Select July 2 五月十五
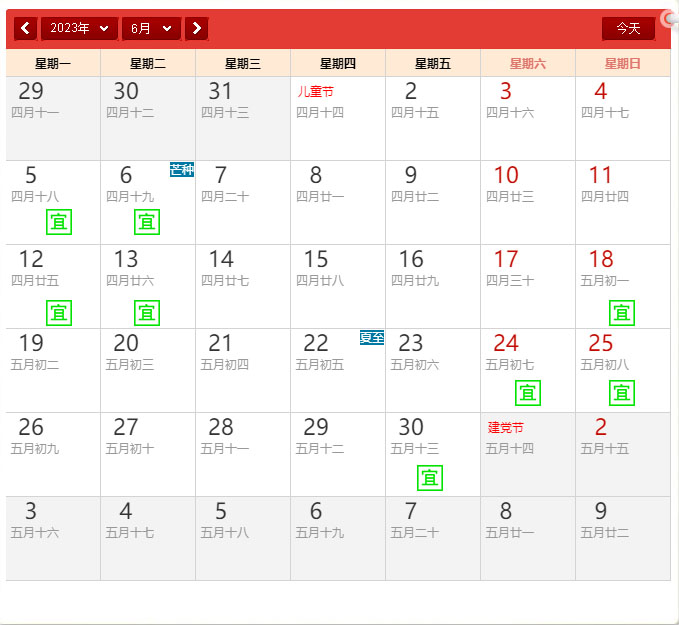 pyautogui.click(x=623, y=454)
